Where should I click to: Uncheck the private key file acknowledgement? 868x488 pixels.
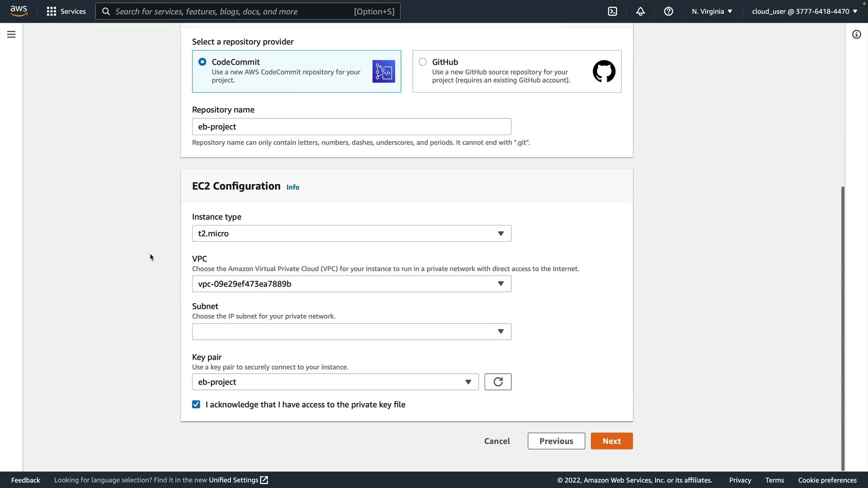(x=196, y=404)
